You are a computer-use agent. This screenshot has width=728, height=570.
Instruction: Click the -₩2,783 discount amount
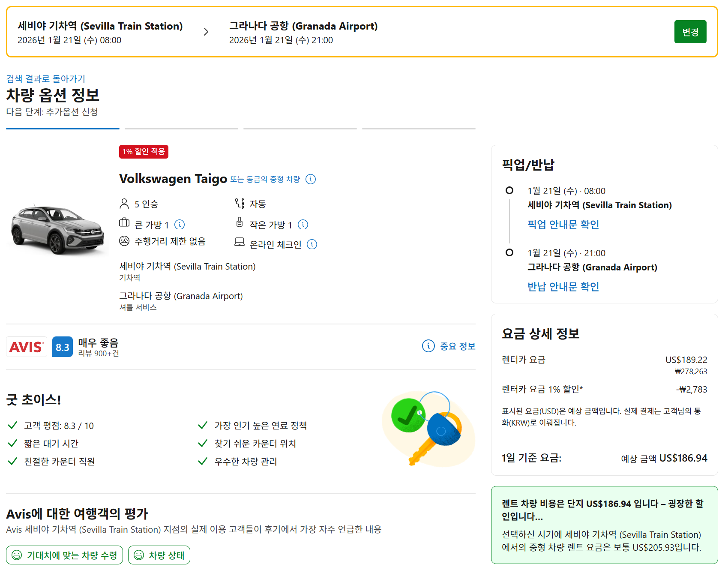(x=692, y=390)
